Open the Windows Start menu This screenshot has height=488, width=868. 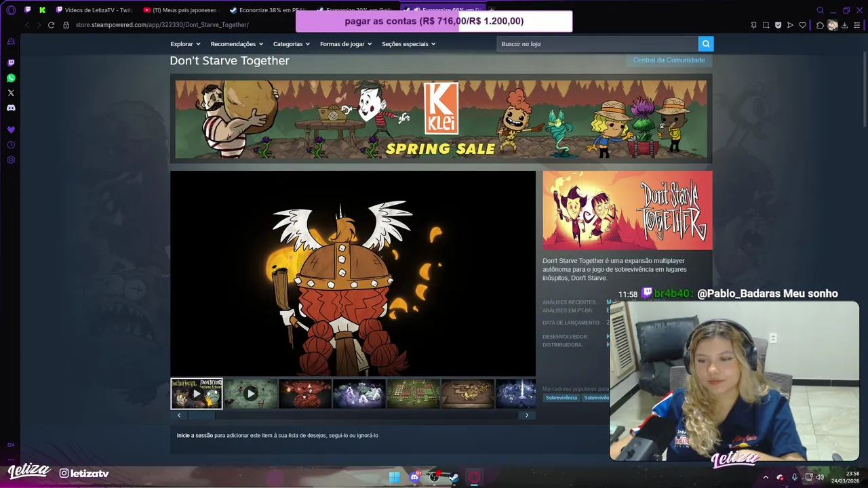(394, 477)
